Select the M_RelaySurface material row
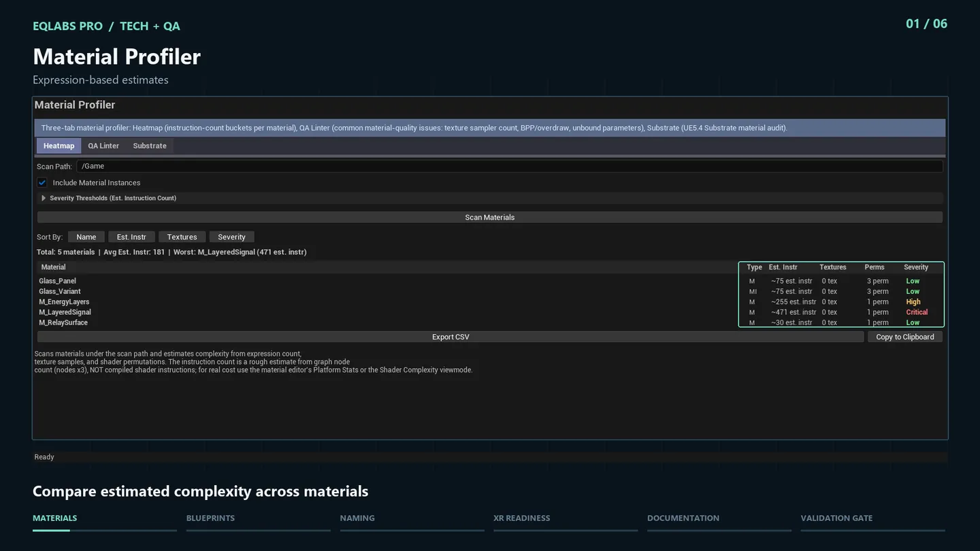Image resolution: width=980 pixels, height=551 pixels. 490,322
